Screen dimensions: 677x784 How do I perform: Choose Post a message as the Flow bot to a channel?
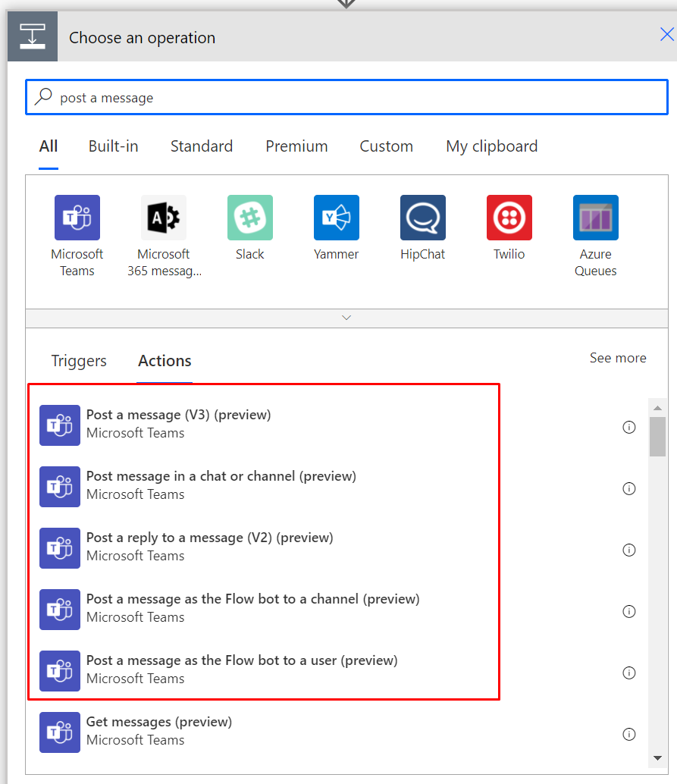tap(253, 600)
